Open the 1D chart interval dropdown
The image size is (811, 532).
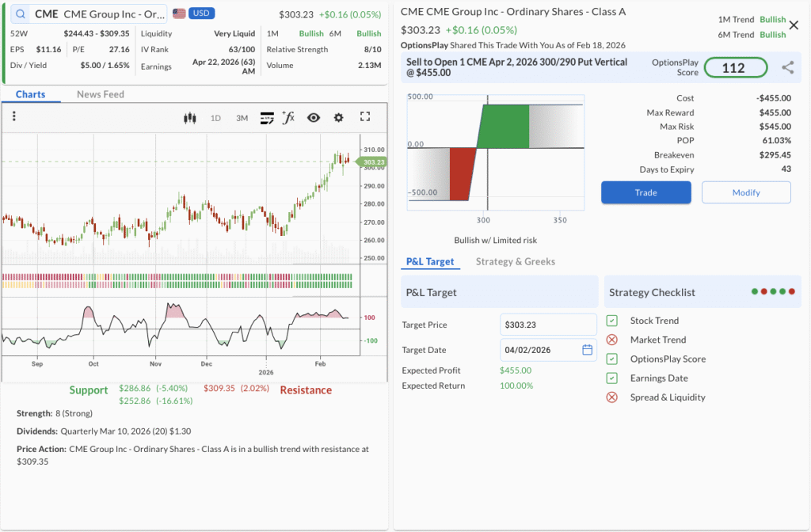[215, 118]
